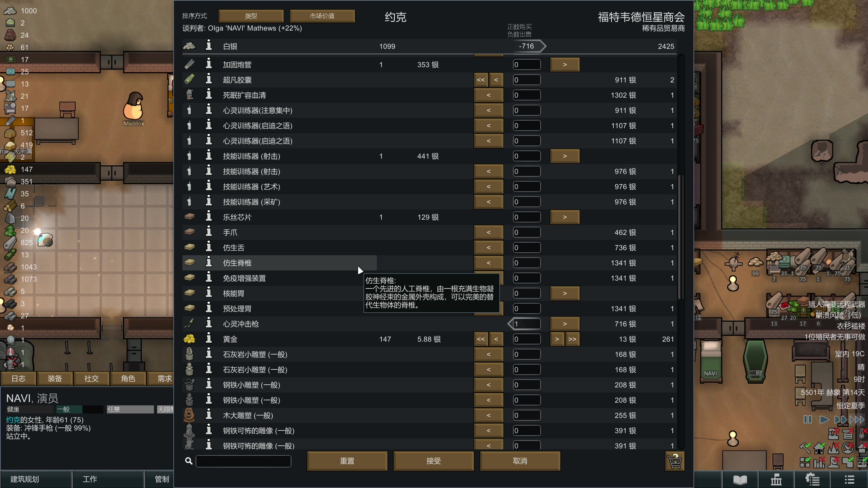This screenshot has width=868, height=488.
Task: Select the 白银 1000 resource icon
Action: (x=10, y=11)
